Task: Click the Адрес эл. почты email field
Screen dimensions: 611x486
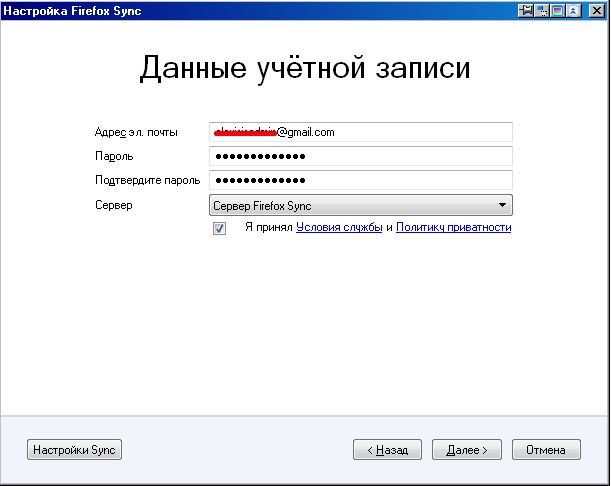Action: coord(361,132)
